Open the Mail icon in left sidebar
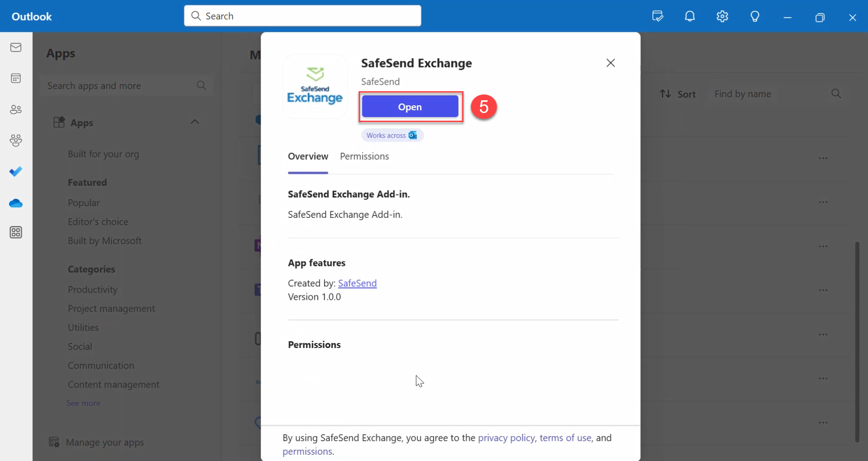The image size is (868, 461). [x=16, y=47]
